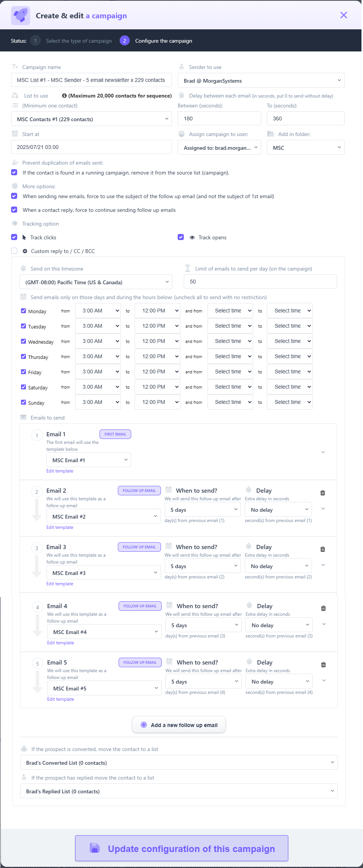
Task: Click the daily email limit field
Action: coord(260,282)
